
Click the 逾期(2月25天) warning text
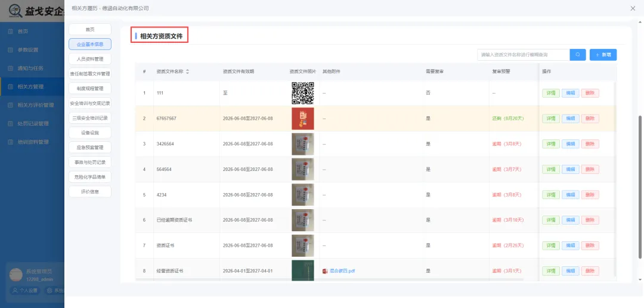[508, 245]
